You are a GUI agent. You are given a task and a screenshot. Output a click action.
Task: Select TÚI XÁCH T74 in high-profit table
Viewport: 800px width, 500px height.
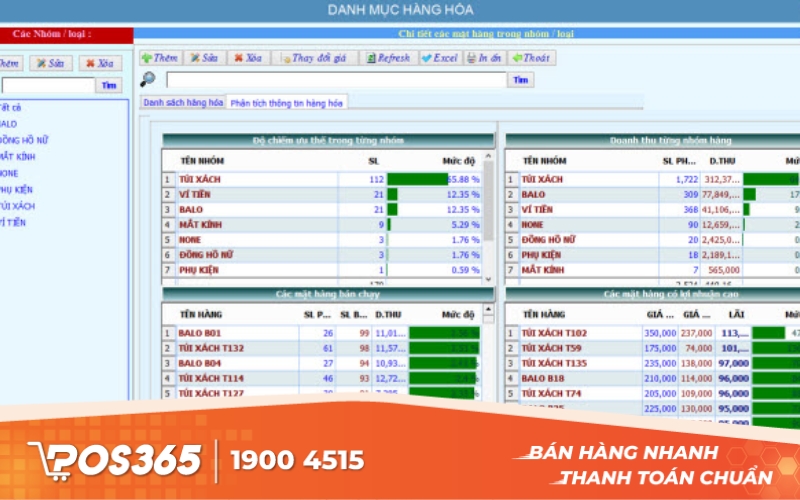point(653,393)
